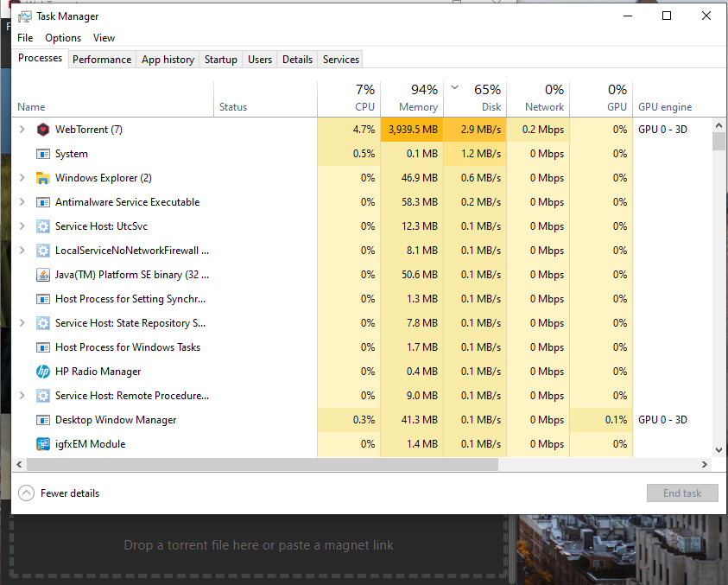The image size is (728, 585).
Task: Click the igfxEM Module icon
Action: [x=42, y=444]
